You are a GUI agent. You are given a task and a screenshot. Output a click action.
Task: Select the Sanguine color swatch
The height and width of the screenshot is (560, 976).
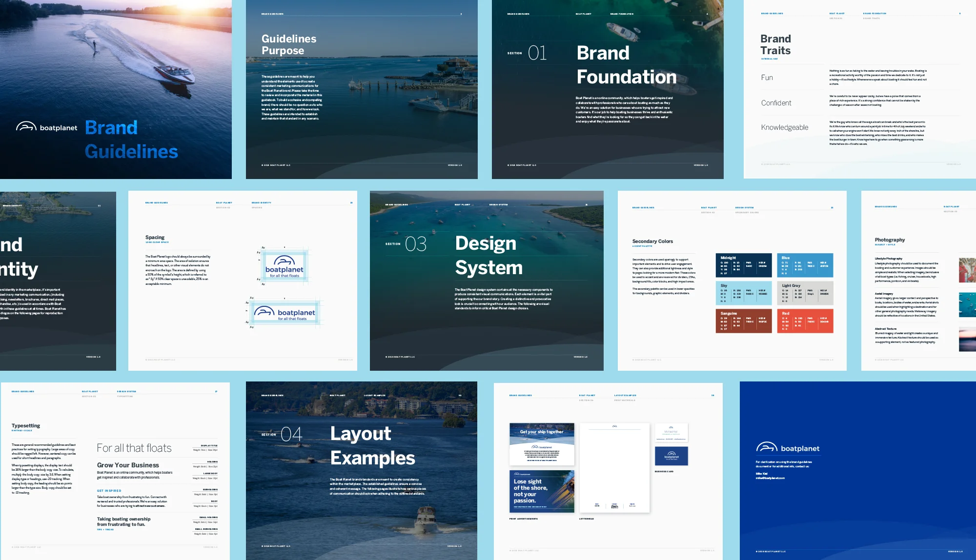click(x=744, y=321)
